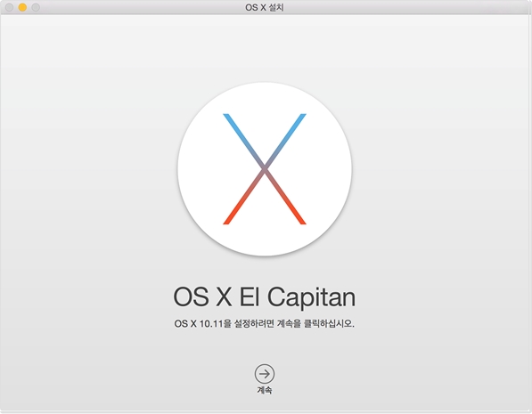Click the grayed-out zoom window button
The height and width of the screenshot is (414, 532).
pyautogui.click(x=36, y=7)
